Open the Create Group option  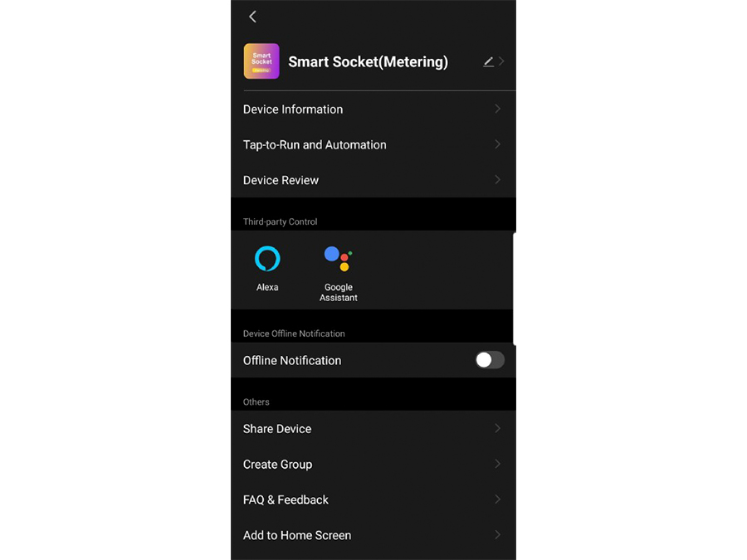click(373, 465)
